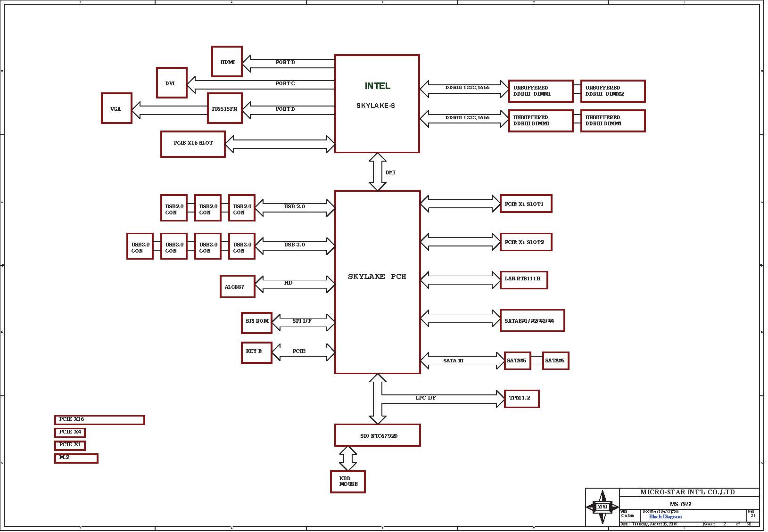Screen dimensions: 768x532
Task: Select the UNBUFFERED DDRIII DIMM4 block
Action: pyautogui.click(x=613, y=121)
